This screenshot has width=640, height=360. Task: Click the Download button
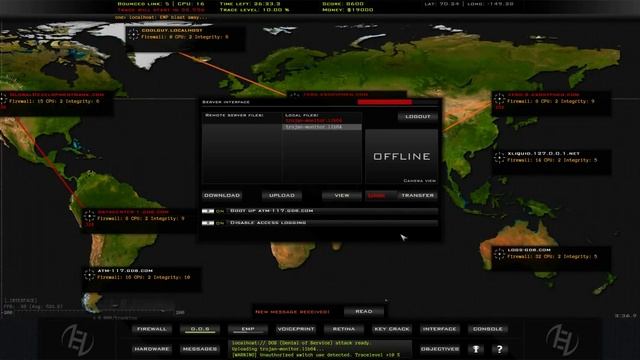point(222,196)
